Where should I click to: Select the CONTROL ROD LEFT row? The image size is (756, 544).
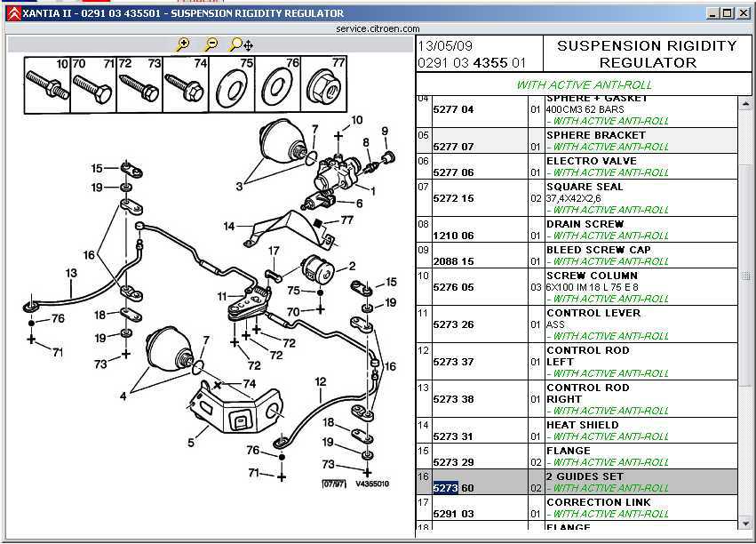tap(577, 362)
